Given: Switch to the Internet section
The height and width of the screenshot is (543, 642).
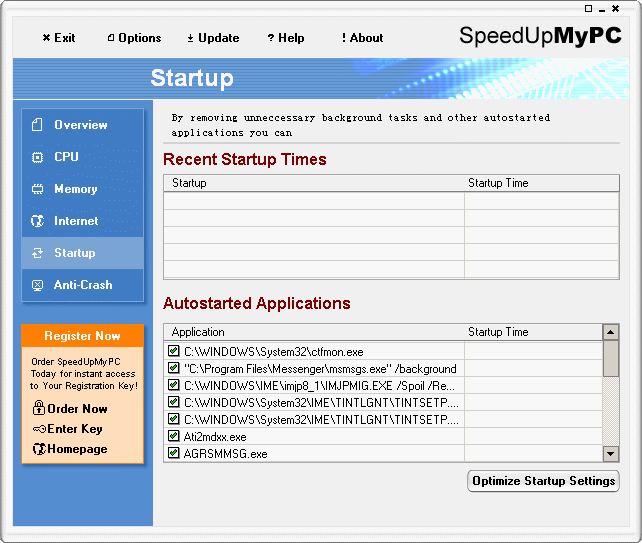Looking at the screenshot, I should point(83,221).
